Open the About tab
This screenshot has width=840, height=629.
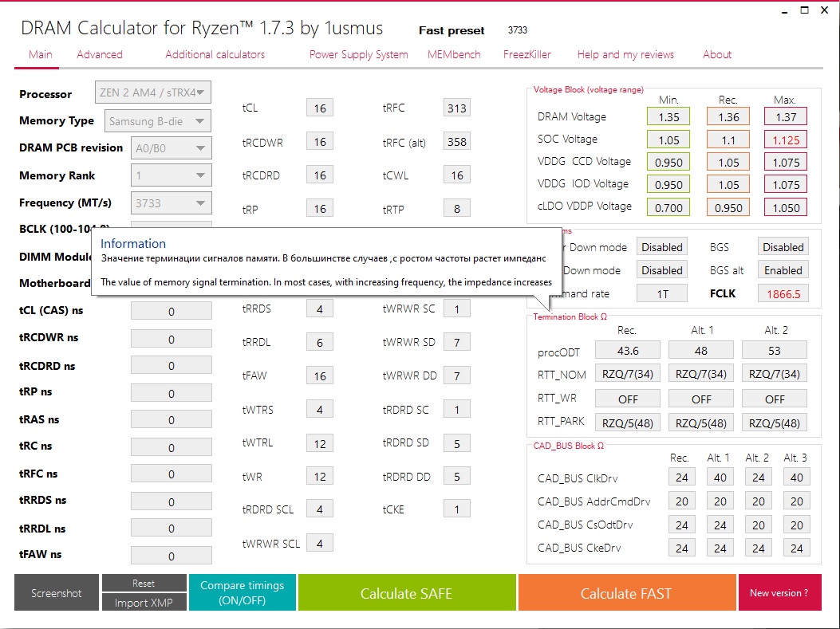[717, 54]
